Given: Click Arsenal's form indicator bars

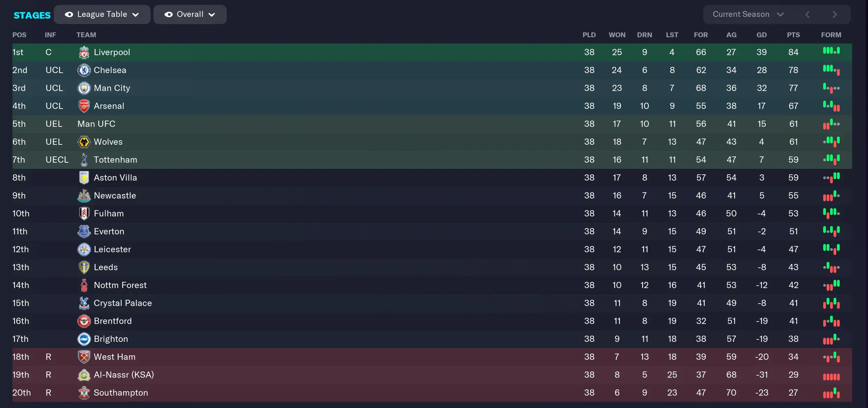Looking at the screenshot, I should 831,106.
